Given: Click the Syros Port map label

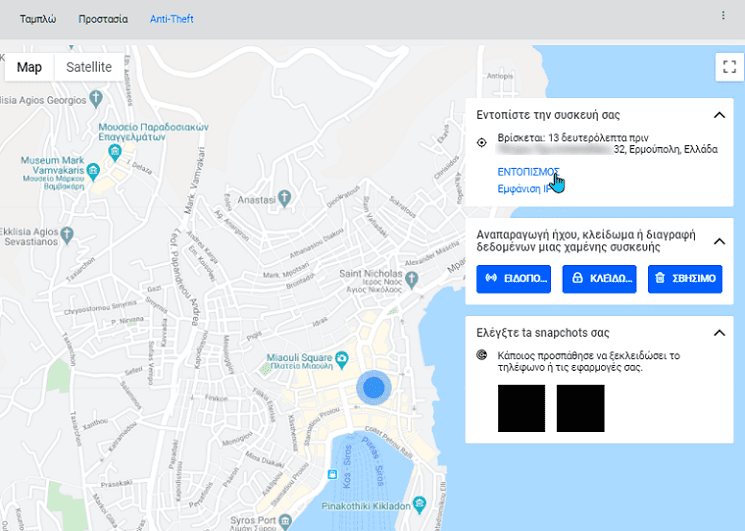Looking at the screenshot, I should [x=253, y=521].
